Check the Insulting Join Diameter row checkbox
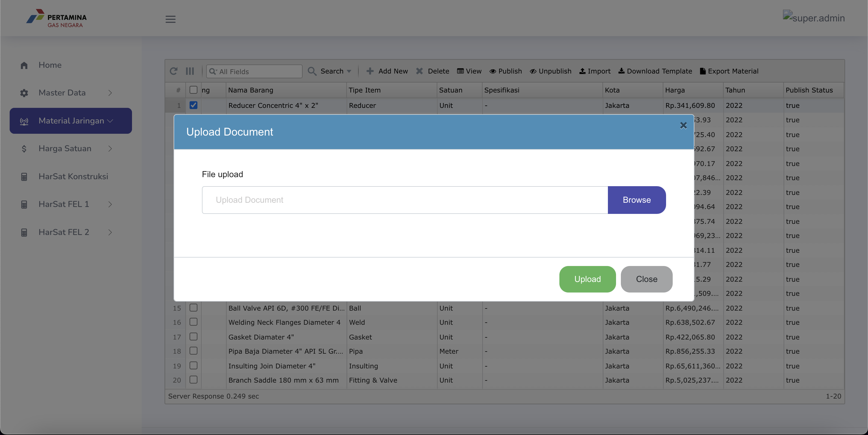Screen dimensions: 868x435 click(193, 365)
